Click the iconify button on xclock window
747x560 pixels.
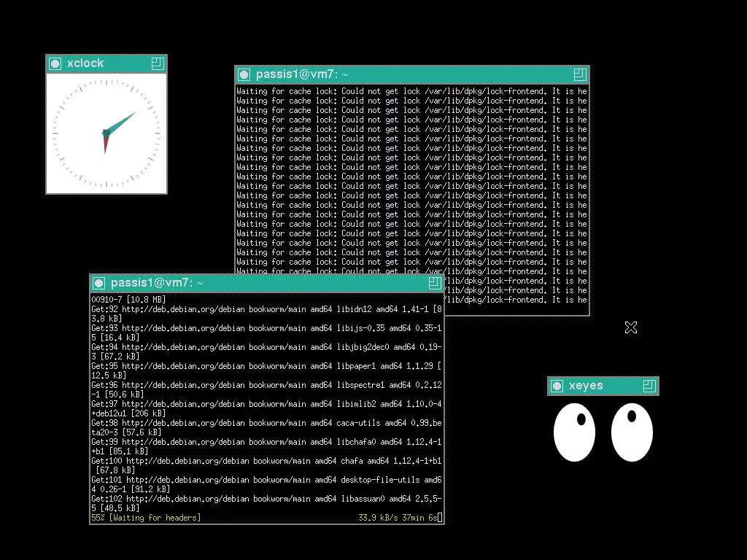55,64
